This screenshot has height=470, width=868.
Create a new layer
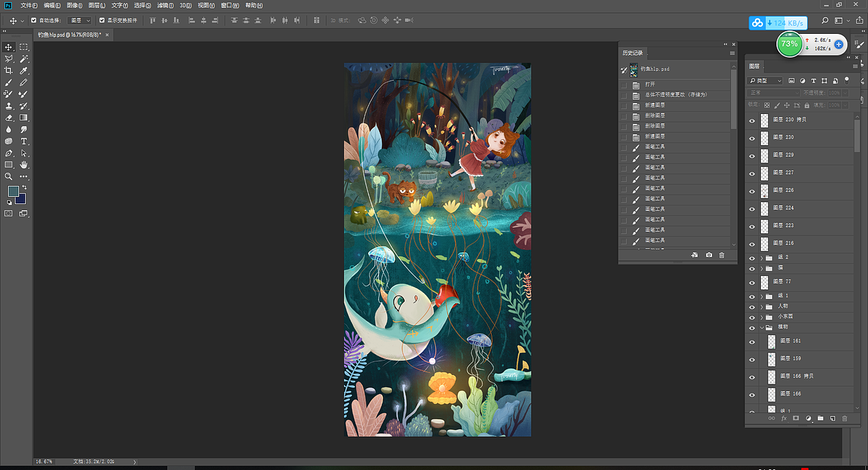coord(833,418)
